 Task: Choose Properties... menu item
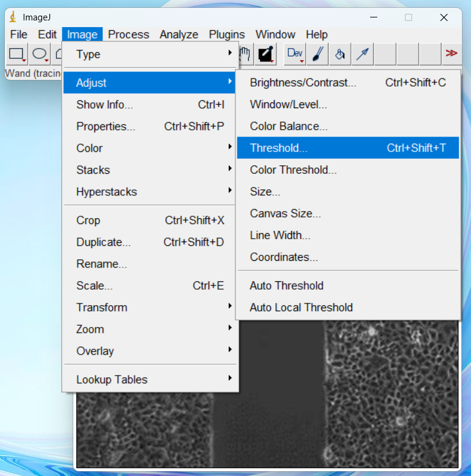tap(150, 126)
